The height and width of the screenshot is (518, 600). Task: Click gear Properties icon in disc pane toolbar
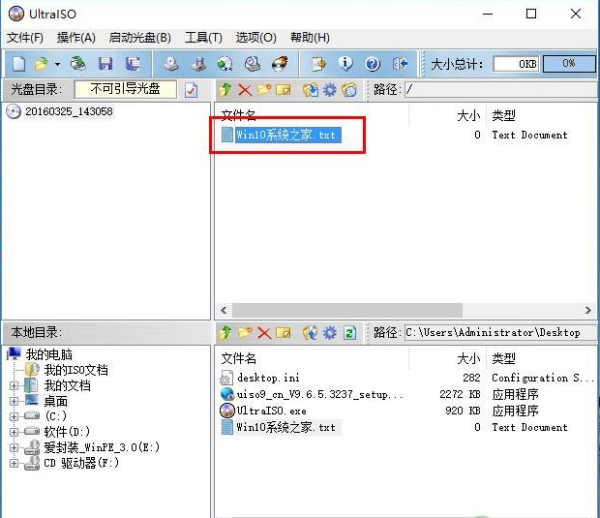tap(330, 90)
